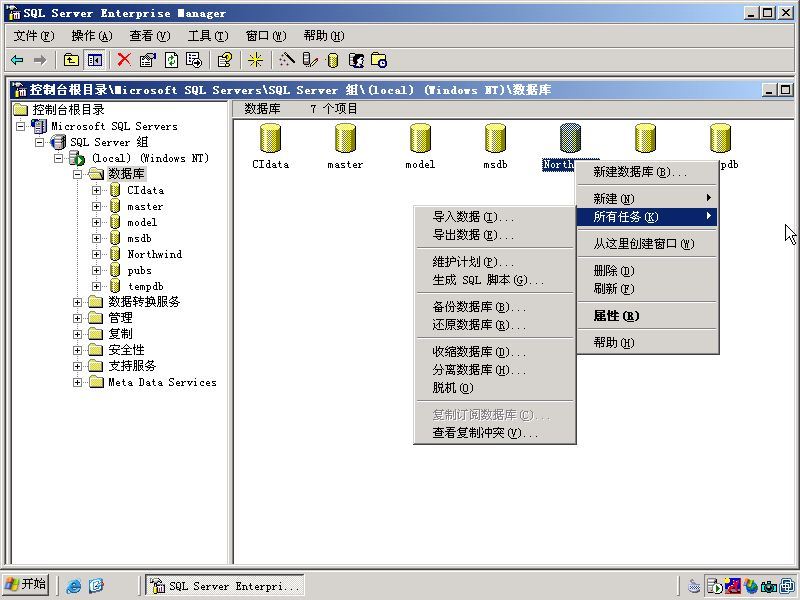Choose 收缩数据库 from submenu
The height and width of the screenshot is (600, 800).
click(x=495, y=352)
